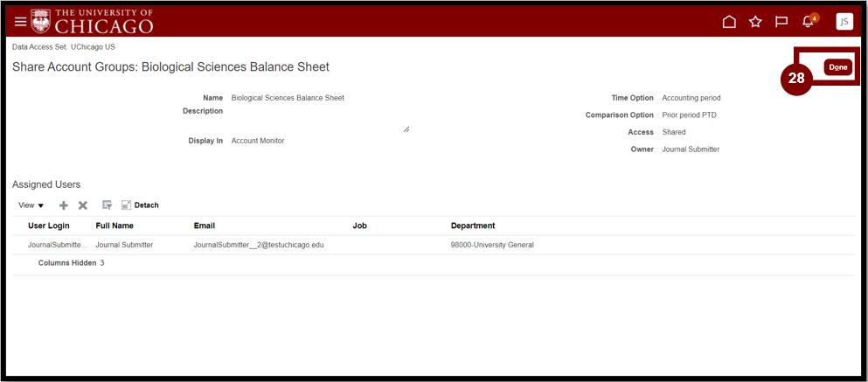This screenshot has height=382, width=868.
Task: Detach the Assigned Users table
Action: [140, 205]
